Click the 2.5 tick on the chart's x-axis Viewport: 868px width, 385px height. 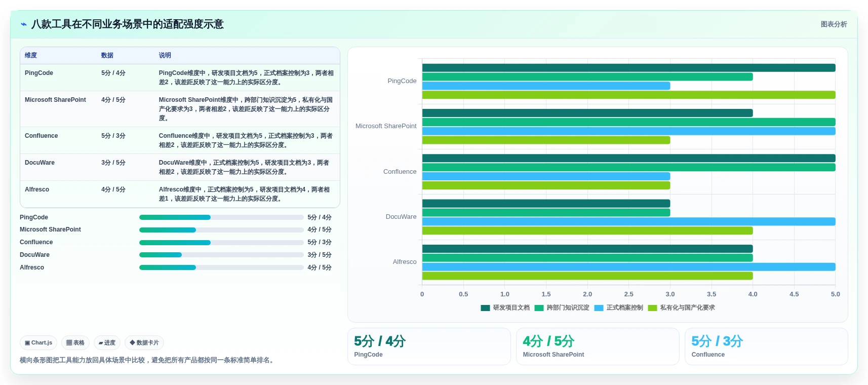tap(628, 294)
